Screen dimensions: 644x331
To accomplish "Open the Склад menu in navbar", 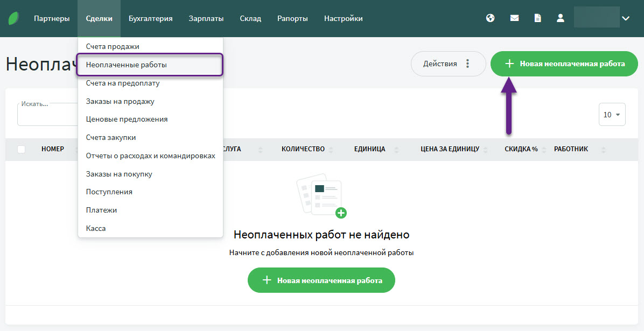I will [x=250, y=18].
